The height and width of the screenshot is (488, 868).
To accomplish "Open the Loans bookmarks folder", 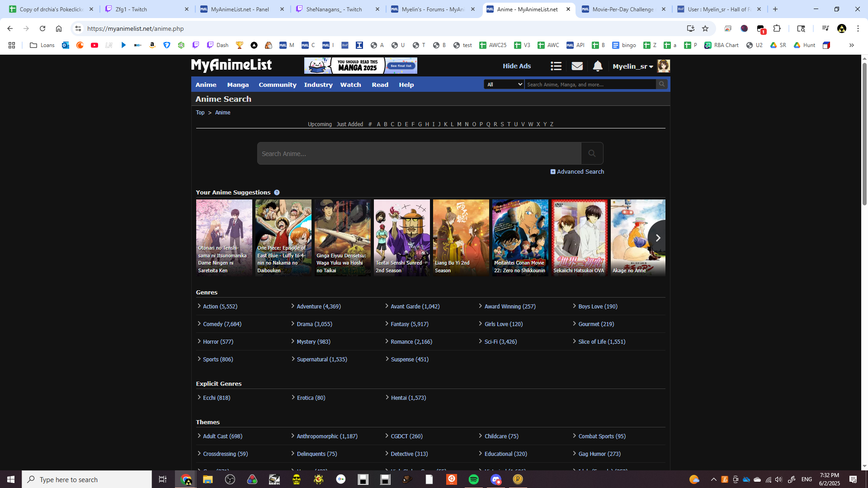I will pyautogui.click(x=42, y=45).
